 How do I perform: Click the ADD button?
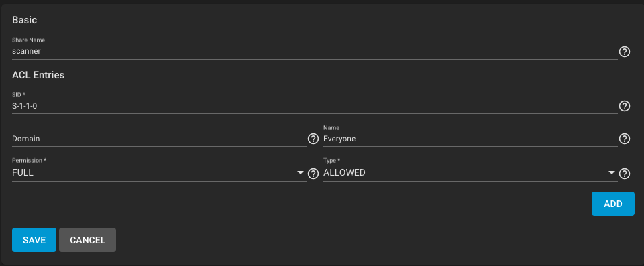(612, 204)
